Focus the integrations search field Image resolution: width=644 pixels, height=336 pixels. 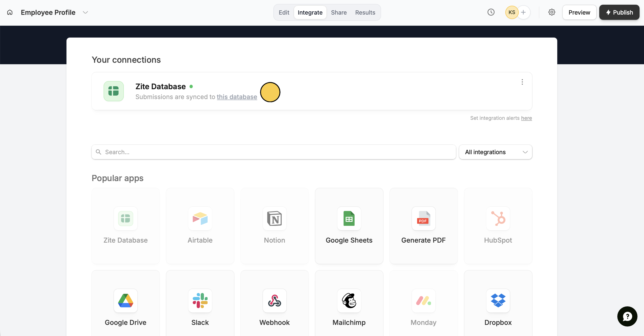(x=274, y=152)
